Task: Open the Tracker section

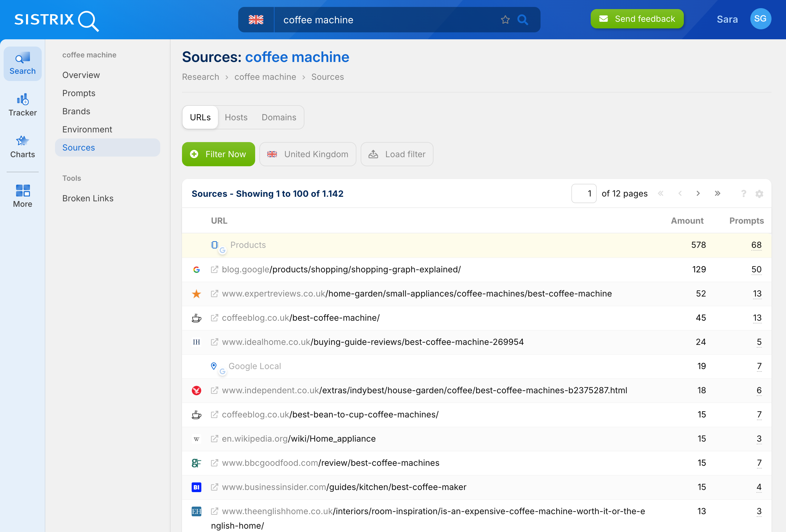Action: tap(22, 104)
